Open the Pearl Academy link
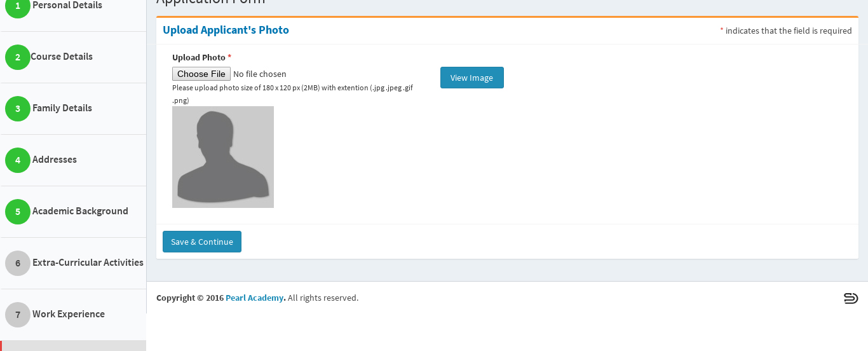The height and width of the screenshot is (351, 868). coord(255,298)
